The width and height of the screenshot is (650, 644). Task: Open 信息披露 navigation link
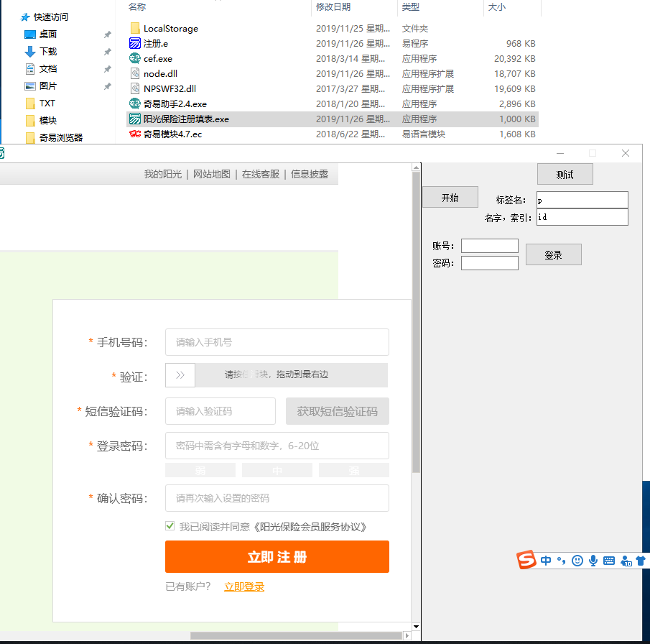(310, 174)
